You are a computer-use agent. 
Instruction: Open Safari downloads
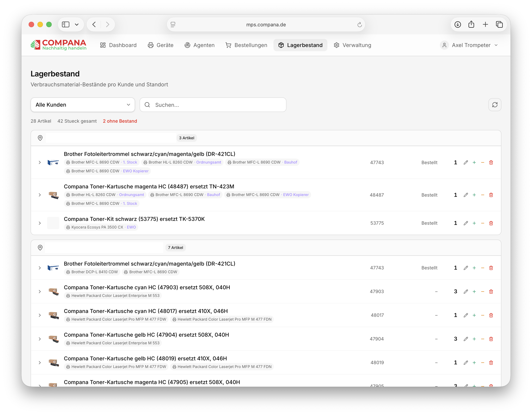tap(457, 25)
